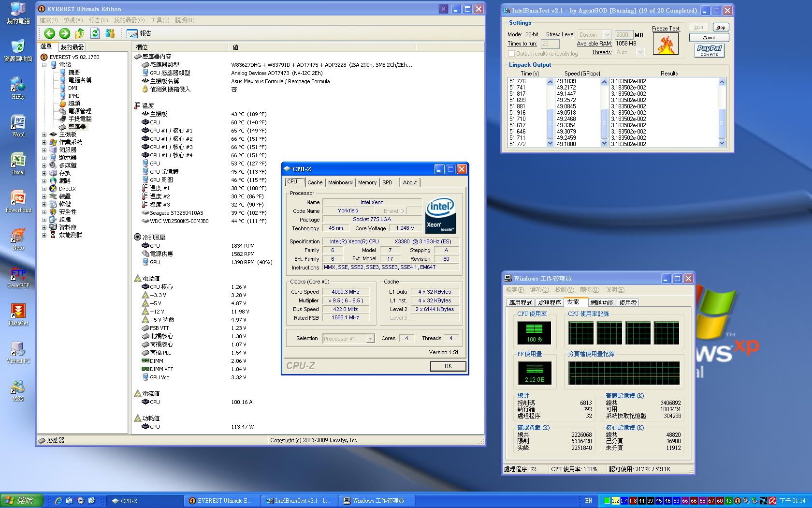The width and height of the screenshot is (812, 508).
Task: Click the Stop button in IntelBurnTest
Action: [x=720, y=28]
